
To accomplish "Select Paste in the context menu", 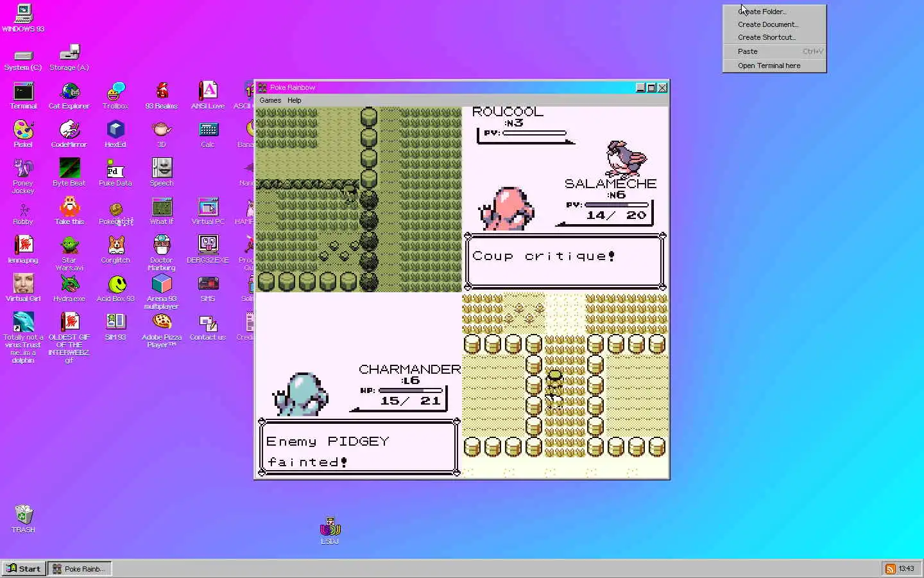I will pos(774,51).
